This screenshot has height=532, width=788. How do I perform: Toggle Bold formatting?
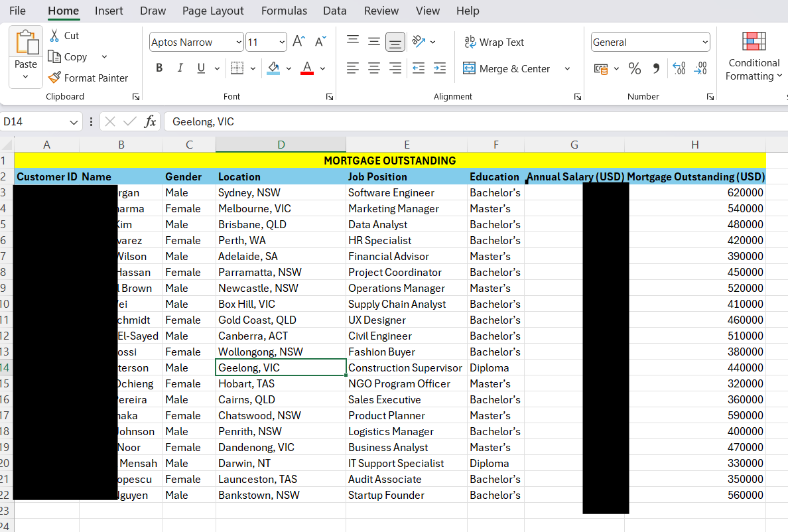coord(159,68)
